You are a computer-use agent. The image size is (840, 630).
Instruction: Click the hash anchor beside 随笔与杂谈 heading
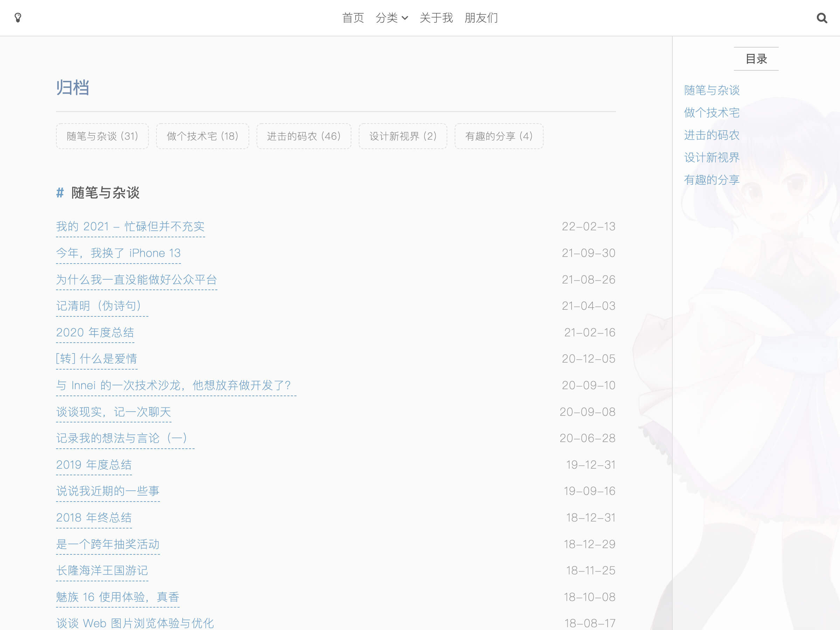tap(59, 193)
